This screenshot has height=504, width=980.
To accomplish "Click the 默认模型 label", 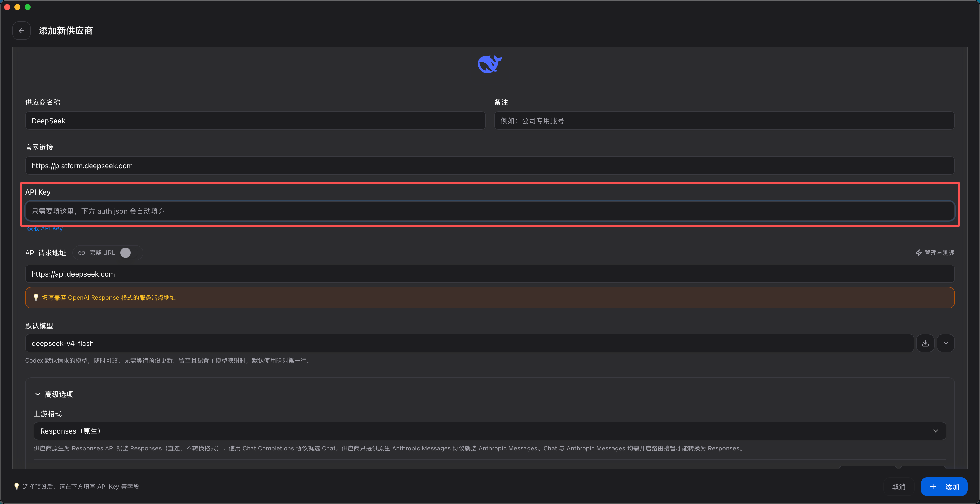I will tap(39, 326).
